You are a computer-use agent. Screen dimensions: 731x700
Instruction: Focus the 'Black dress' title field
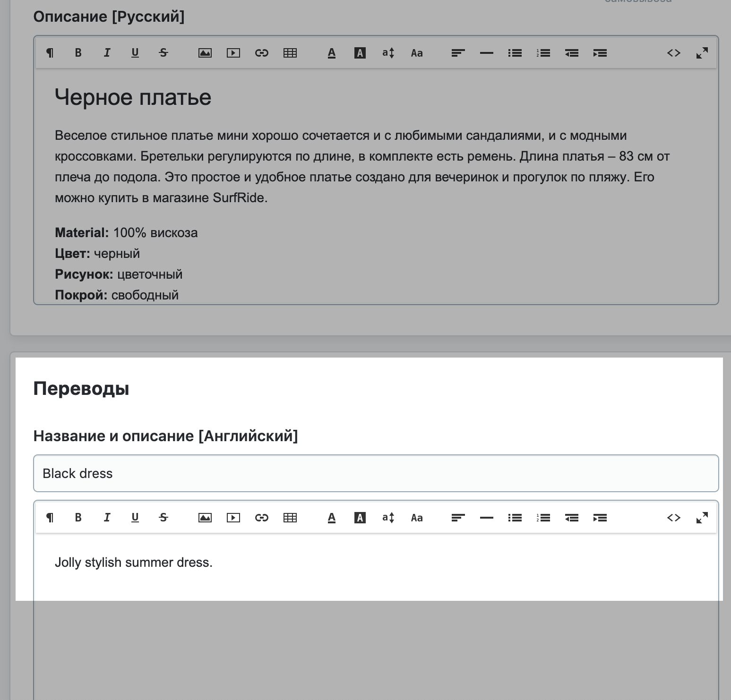tap(376, 473)
